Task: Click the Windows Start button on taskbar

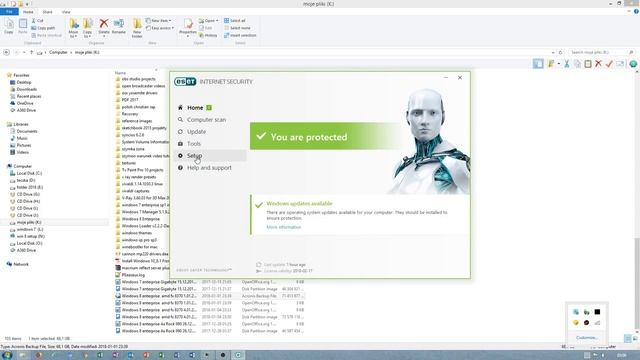Action: 7,355
